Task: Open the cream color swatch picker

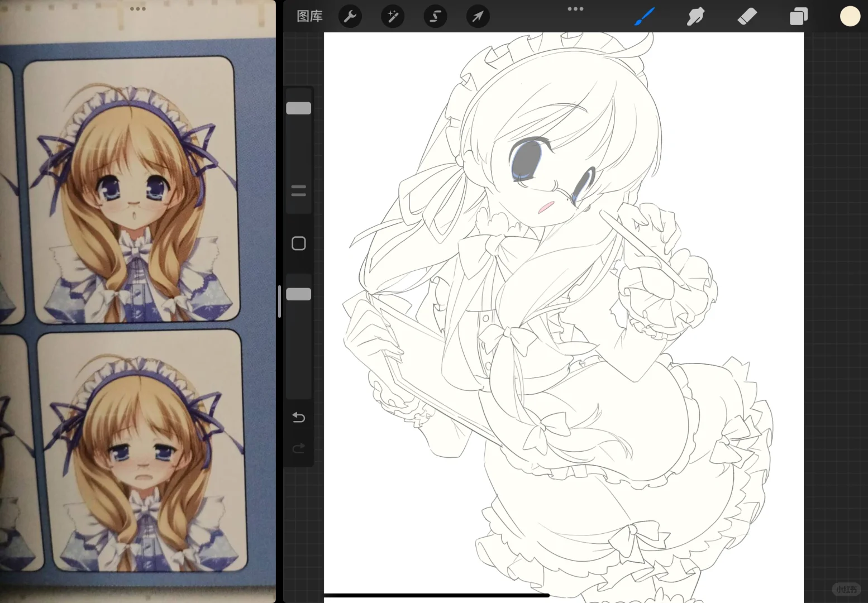Action: [x=850, y=17]
